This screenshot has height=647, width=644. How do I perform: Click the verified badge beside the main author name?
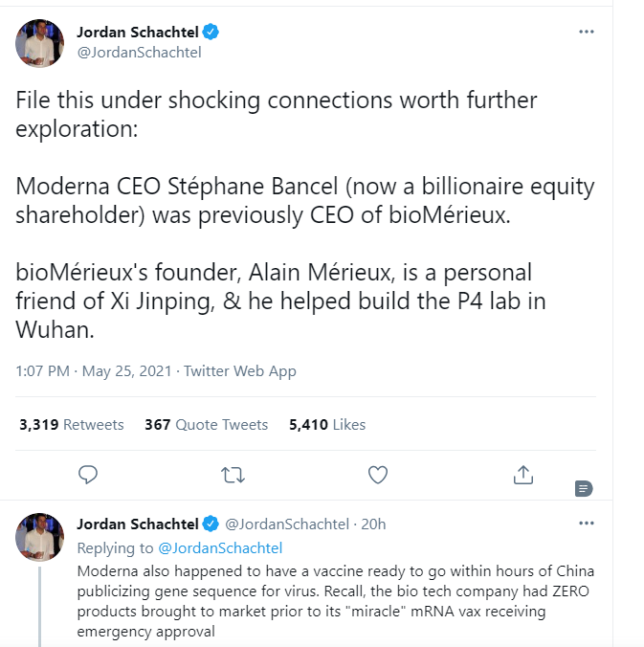pos(211,32)
